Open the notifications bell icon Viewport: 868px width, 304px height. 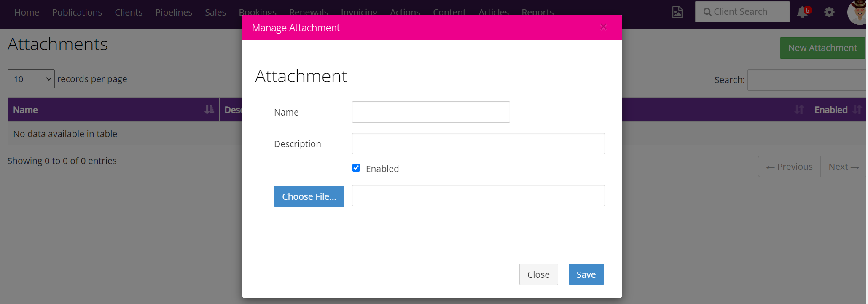click(x=803, y=12)
